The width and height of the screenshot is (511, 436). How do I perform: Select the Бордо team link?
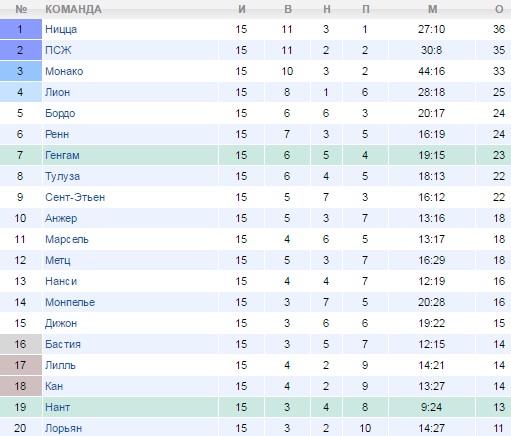coord(60,113)
